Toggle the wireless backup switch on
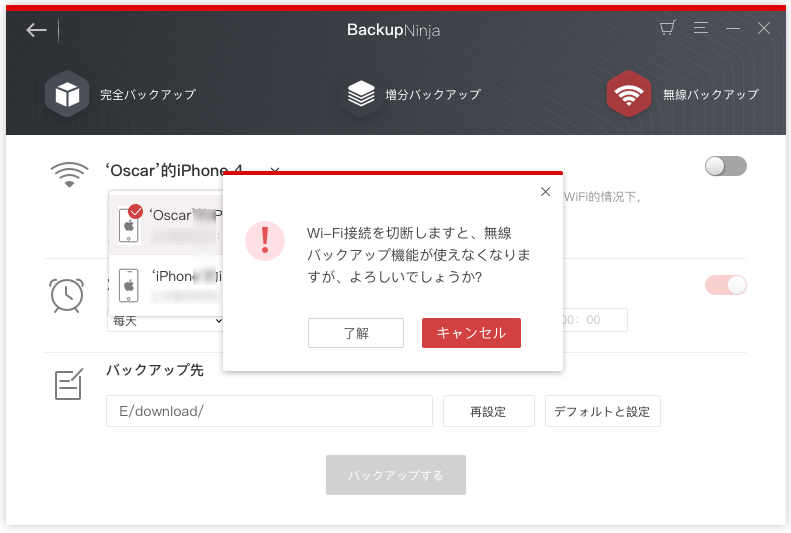This screenshot has height=533, width=791. click(725, 166)
